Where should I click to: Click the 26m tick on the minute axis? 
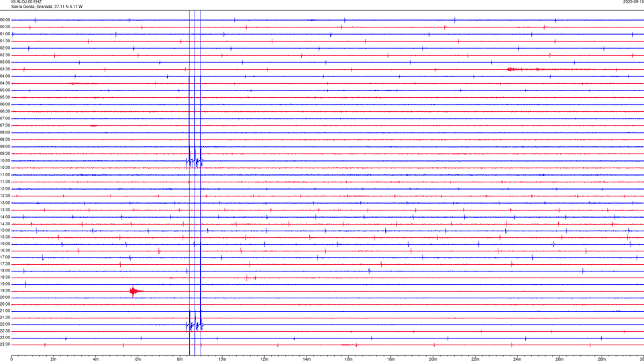pos(559,359)
